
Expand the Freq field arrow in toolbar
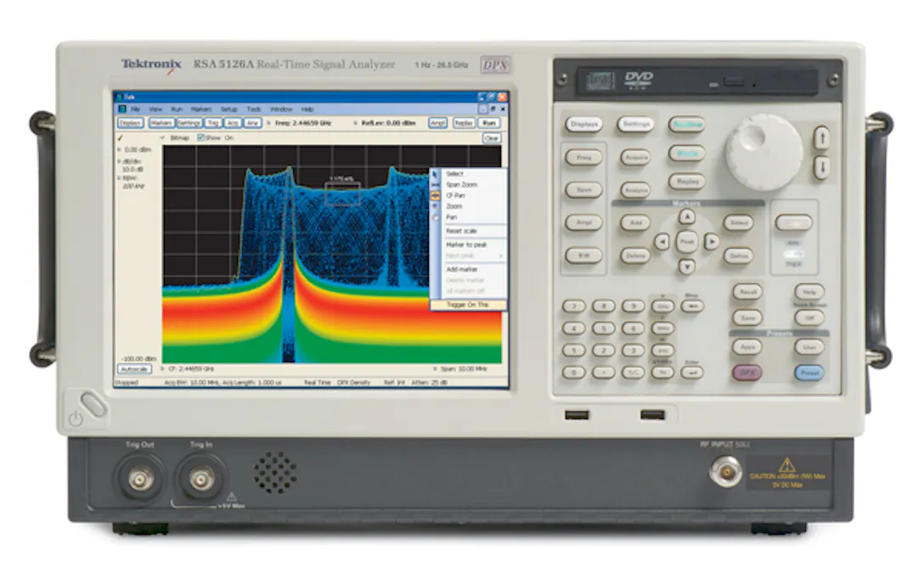click(x=268, y=123)
